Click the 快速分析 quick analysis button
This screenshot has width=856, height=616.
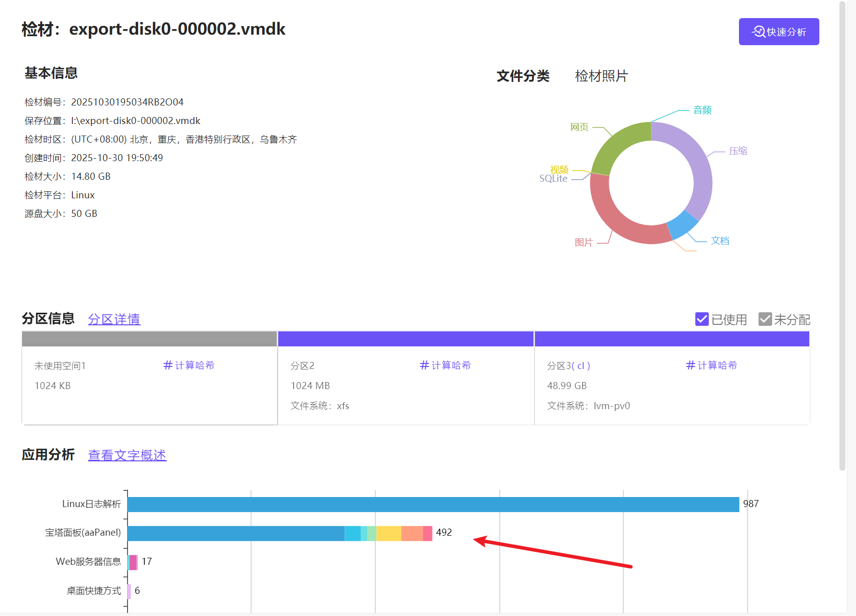click(779, 32)
